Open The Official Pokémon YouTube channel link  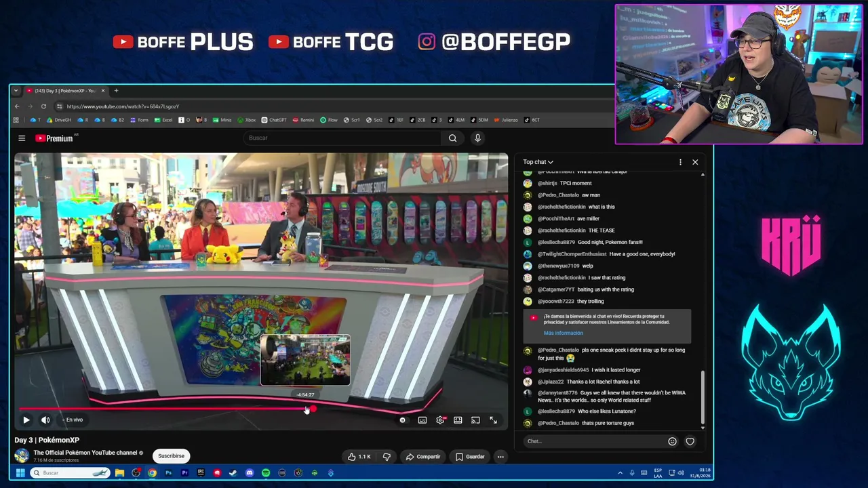coord(85,453)
